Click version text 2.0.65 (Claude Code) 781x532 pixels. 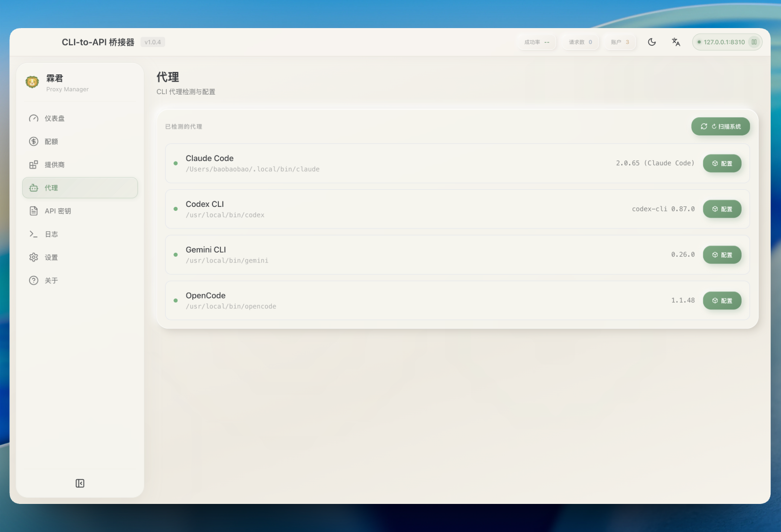[655, 163]
